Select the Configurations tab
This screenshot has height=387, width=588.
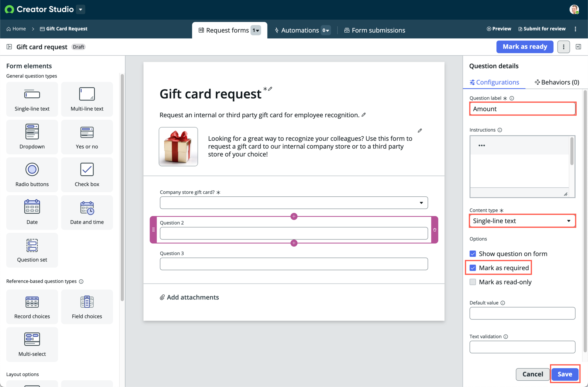(x=494, y=82)
